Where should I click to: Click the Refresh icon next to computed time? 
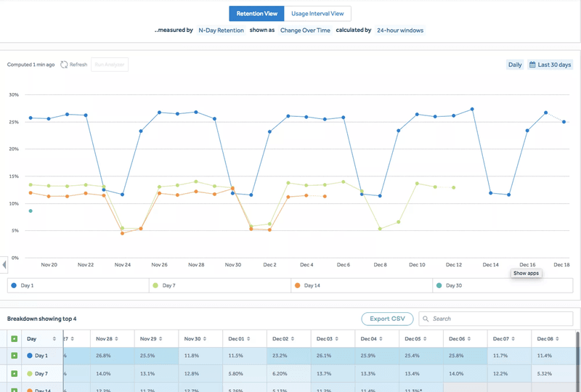tap(64, 65)
